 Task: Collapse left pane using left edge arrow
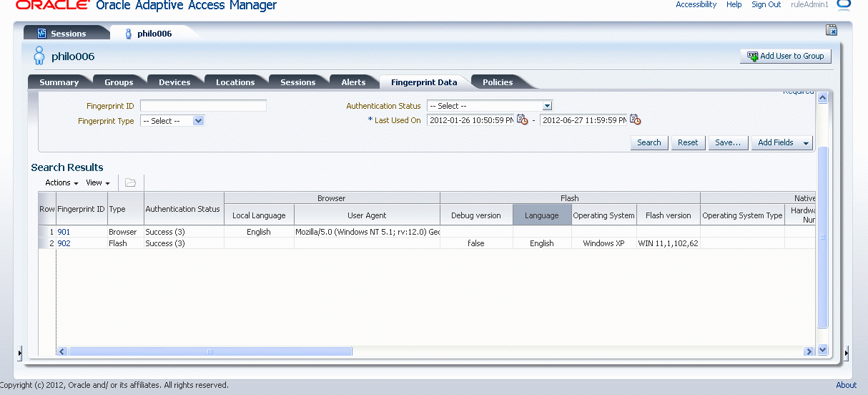19,353
